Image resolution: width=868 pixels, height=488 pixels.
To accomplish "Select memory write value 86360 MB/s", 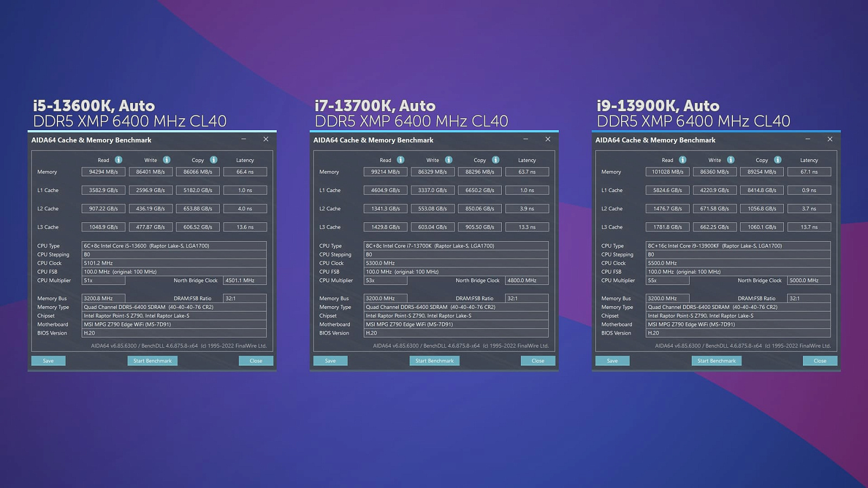I will pyautogui.click(x=715, y=172).
